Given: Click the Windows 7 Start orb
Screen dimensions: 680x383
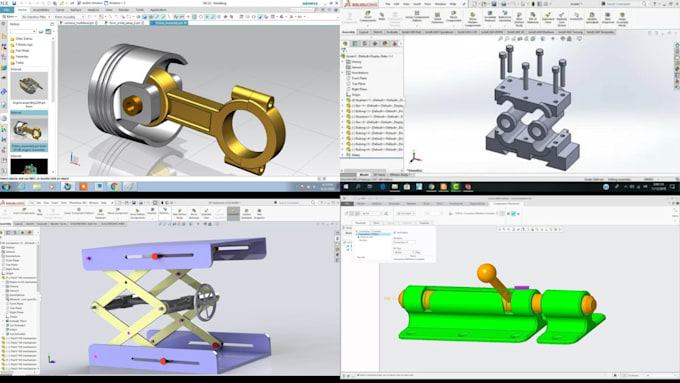Looking at the screenshot, I should point(6,187).
